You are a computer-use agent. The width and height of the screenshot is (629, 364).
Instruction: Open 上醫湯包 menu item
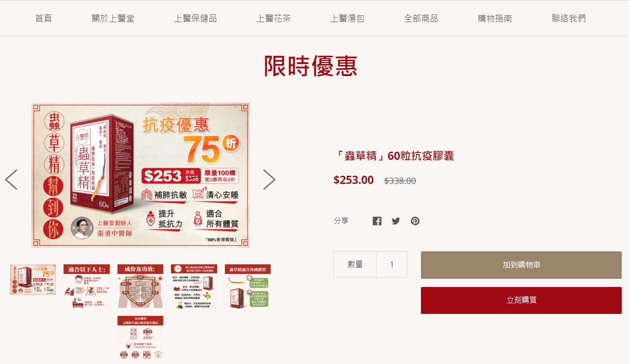[x=347, y=18]
